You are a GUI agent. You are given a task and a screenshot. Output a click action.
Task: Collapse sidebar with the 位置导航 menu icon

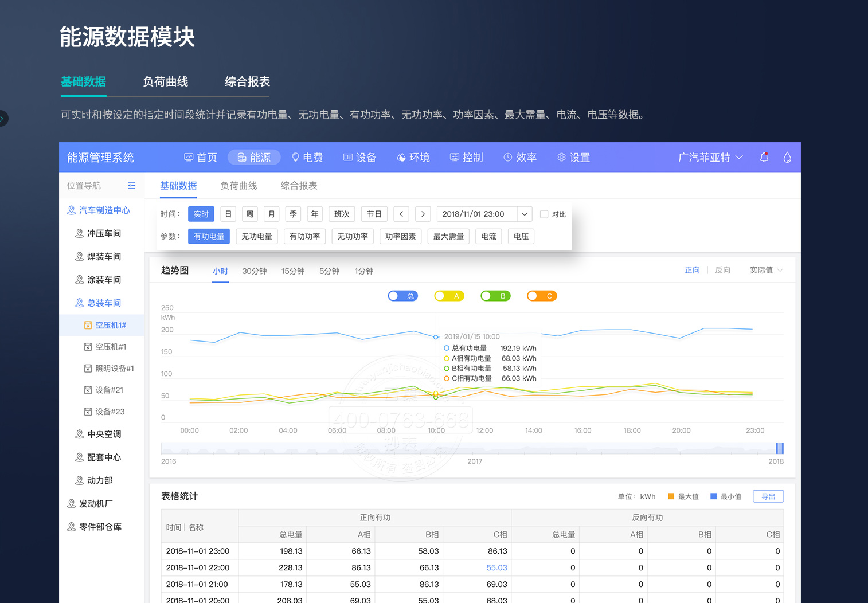131,186
